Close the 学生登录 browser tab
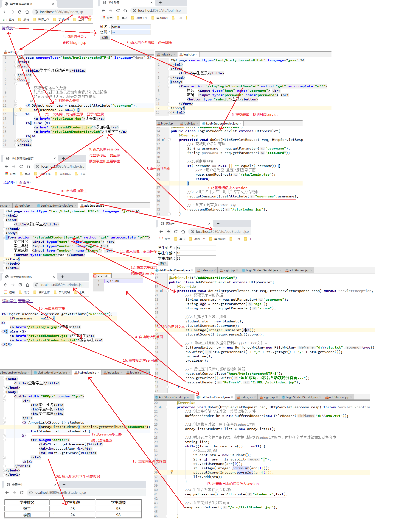The height and width of the screenshot is (532, 393). click(x=152, y=3)
